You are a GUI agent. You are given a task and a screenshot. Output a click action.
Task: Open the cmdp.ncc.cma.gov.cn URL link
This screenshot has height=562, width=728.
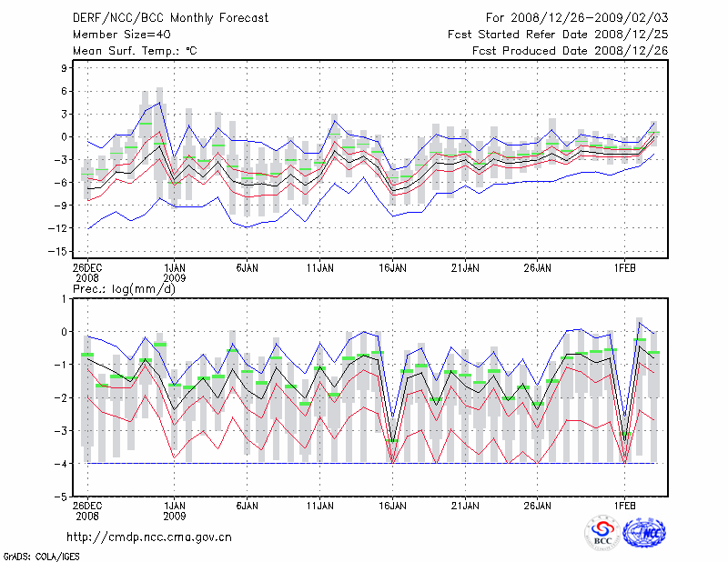149,537
